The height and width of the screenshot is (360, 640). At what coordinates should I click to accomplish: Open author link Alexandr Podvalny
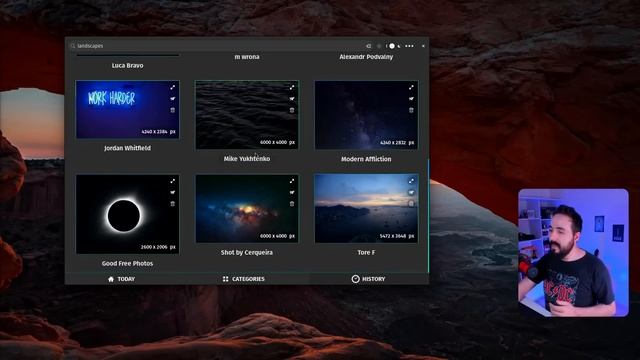(x=366, y=57)
